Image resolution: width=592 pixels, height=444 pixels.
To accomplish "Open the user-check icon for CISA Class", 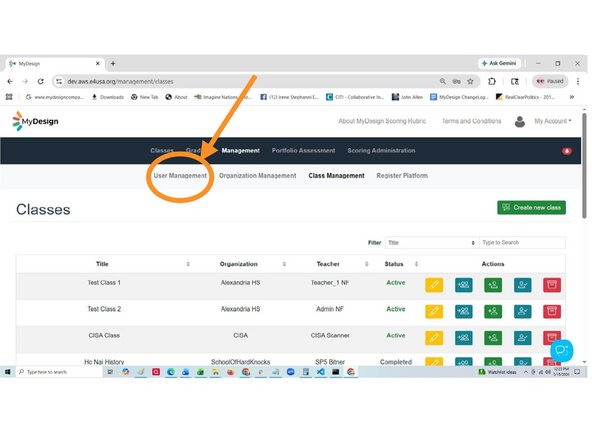I will tap(522, 338).
